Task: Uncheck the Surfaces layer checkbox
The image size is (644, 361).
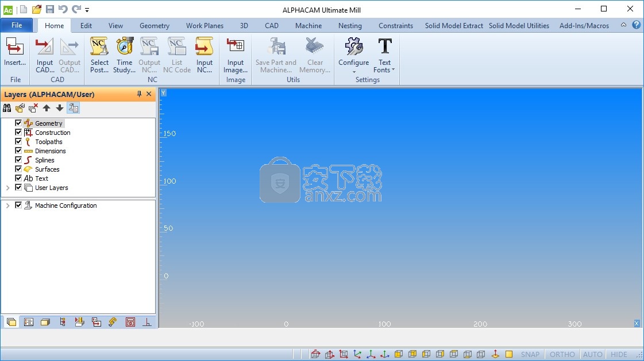Action: (18, 169)
